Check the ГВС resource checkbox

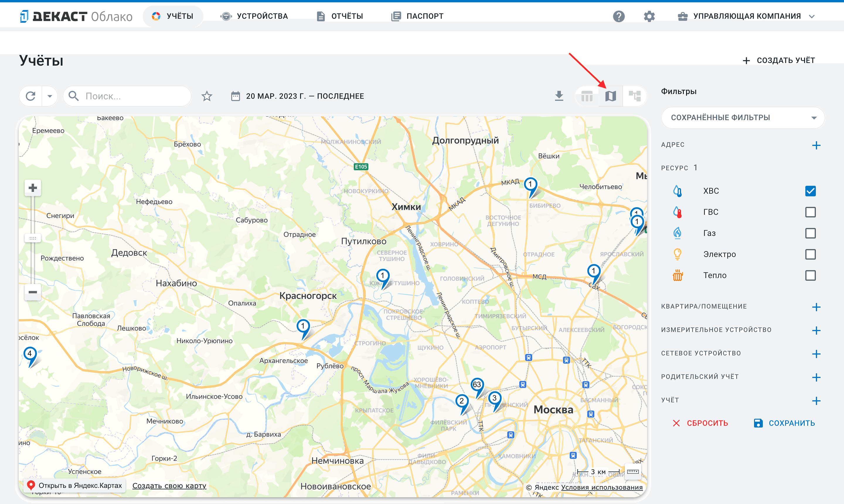point(810,212)
